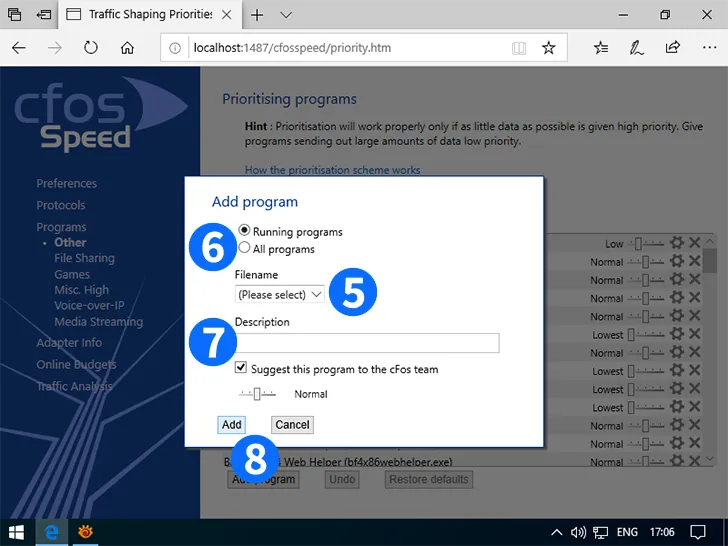Add this page to favorites star
The image size is (728, 546).
point(549,47)
